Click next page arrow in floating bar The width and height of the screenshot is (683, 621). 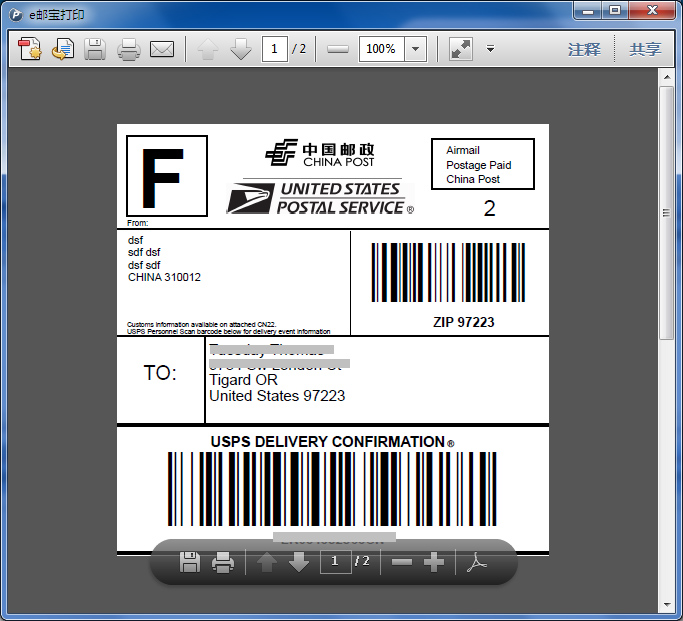pyautogui.click(x=299, y=562)
